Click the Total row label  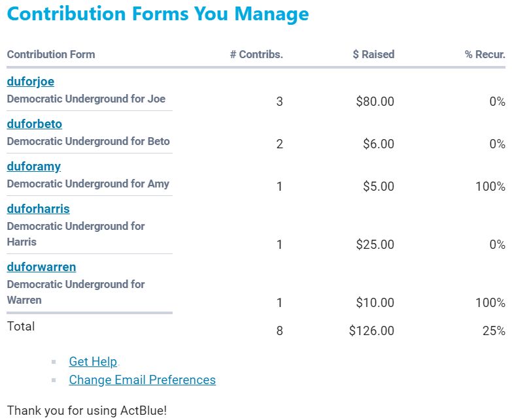click(21, 326)
